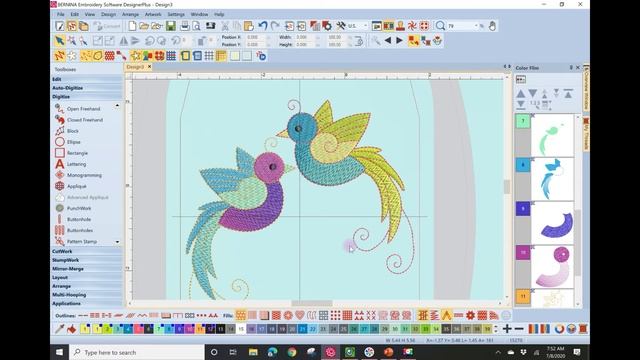Select blue color swatch 21 in palette
Viewport: 640px width, 360px height.
coord(302,329)
